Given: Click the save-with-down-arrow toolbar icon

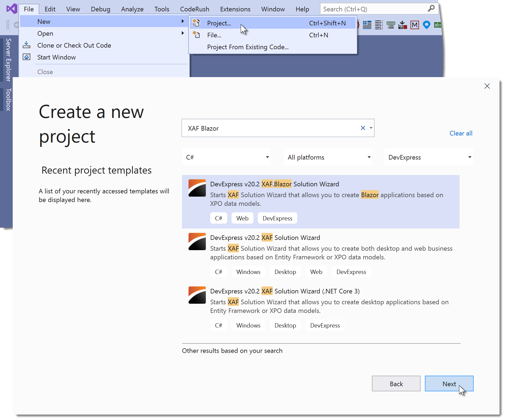Looking at the screenshot, I should coord(402,25).
